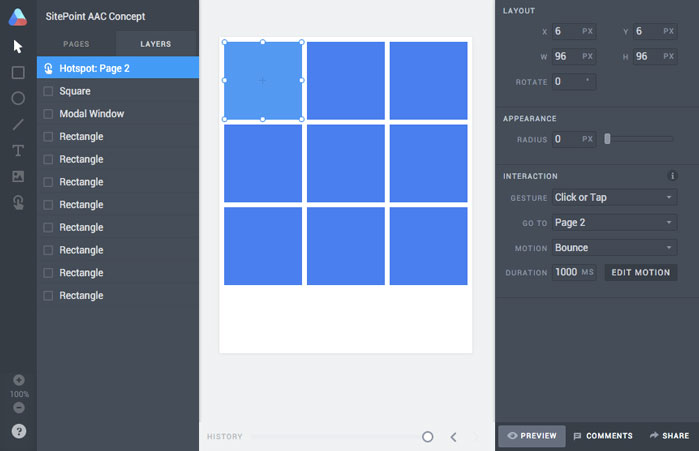
Task: Click the Preview button
Action: [532, 436]
